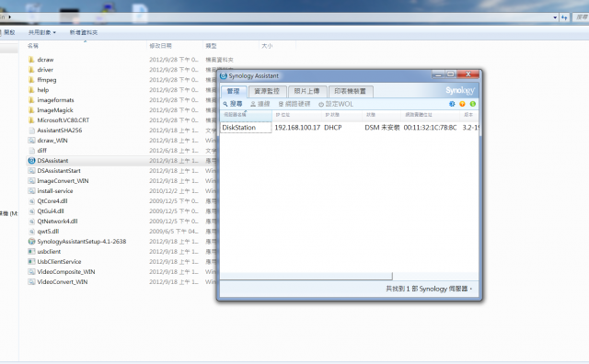
Task: Click the usbclient file icon
Action: (x=31, y=252)
